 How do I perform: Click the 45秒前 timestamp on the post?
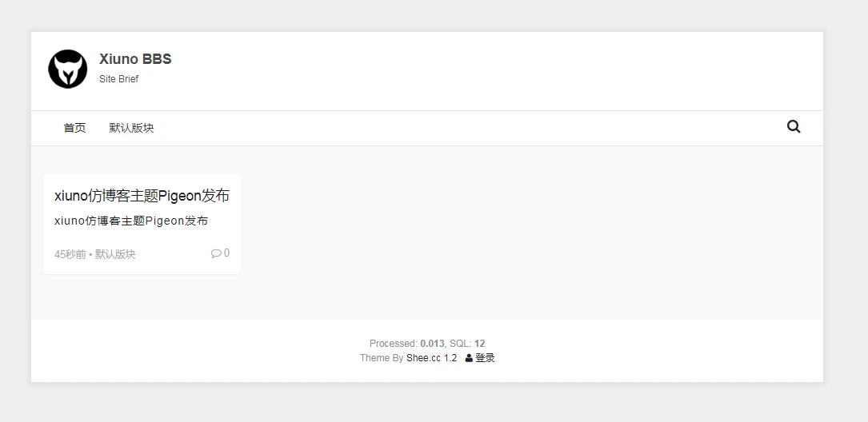coord(70,254)
